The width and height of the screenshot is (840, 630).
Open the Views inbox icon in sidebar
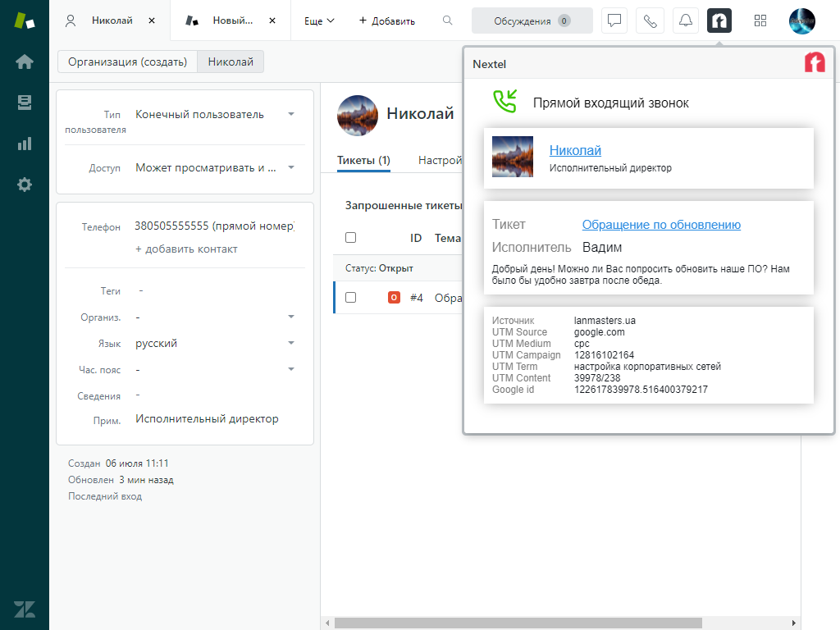click(25, 103)
